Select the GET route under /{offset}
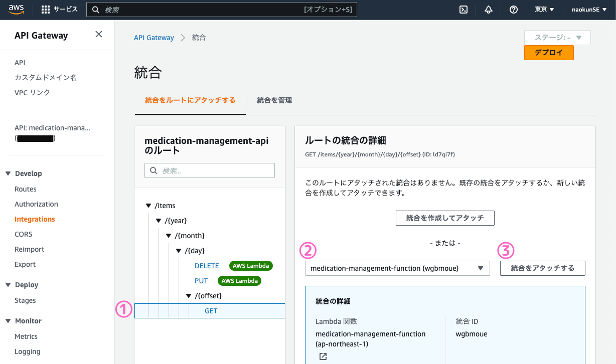This screenshot has height=364, width=616. (x=210, y=311)
